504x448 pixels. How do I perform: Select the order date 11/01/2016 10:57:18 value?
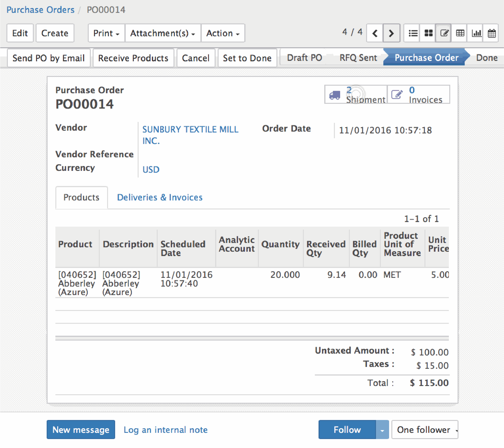[385, 130]
